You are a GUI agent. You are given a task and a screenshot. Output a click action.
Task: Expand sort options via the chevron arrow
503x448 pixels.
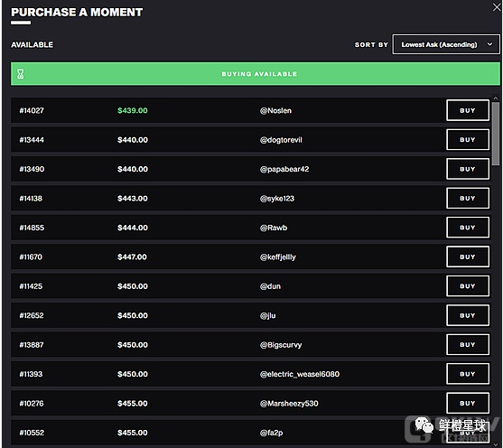(489, 44)
